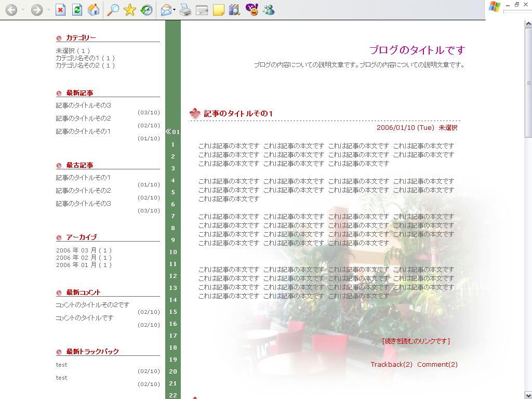Click the Windows flag logo icon

point(495,6)
